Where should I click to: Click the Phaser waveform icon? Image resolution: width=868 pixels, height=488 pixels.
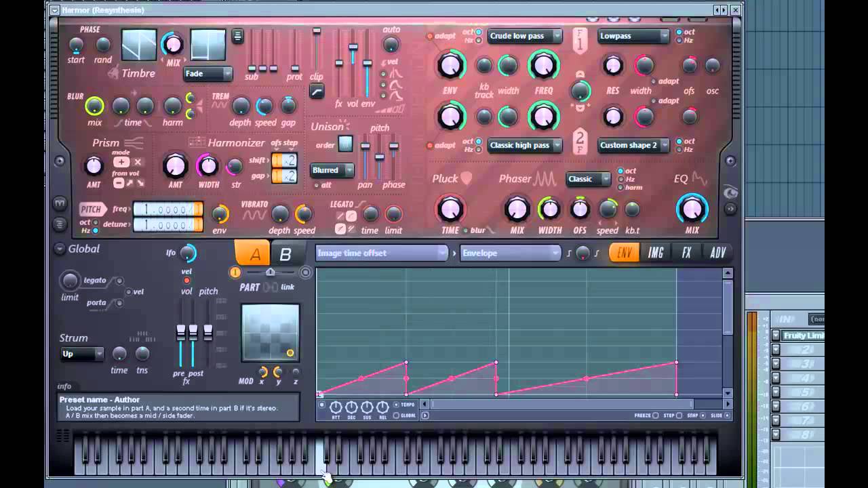(x=545, y=179)
